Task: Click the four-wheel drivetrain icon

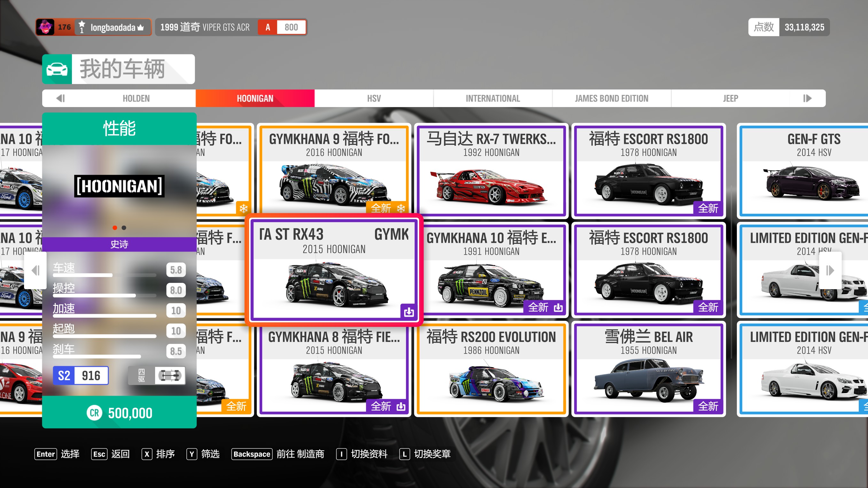Action: (x=170, y=375)
